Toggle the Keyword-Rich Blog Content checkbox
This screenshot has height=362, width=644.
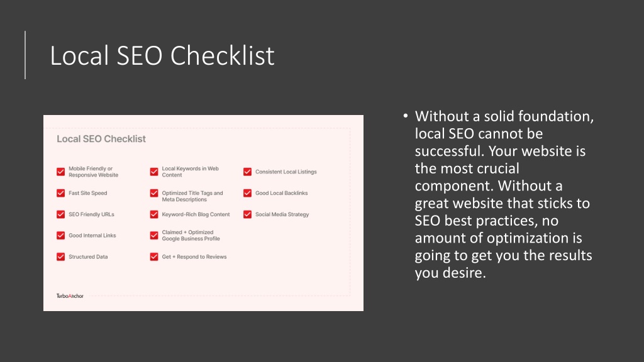(x=154, y=214)
